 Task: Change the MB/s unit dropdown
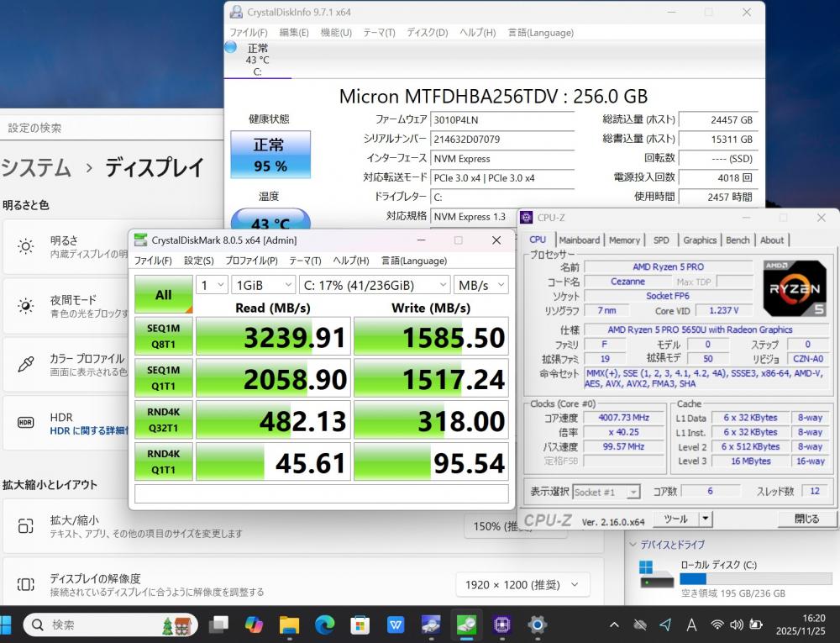click(x=481, y=285)
